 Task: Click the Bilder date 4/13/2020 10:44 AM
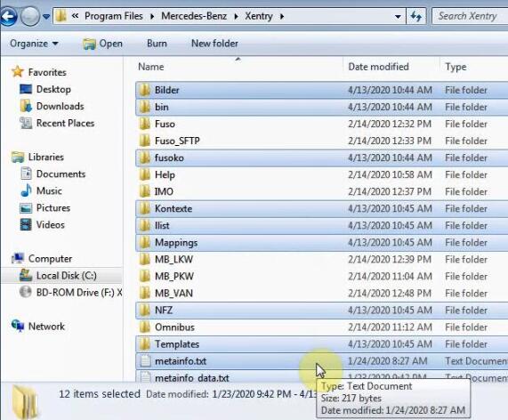click(x=390, y=90)
